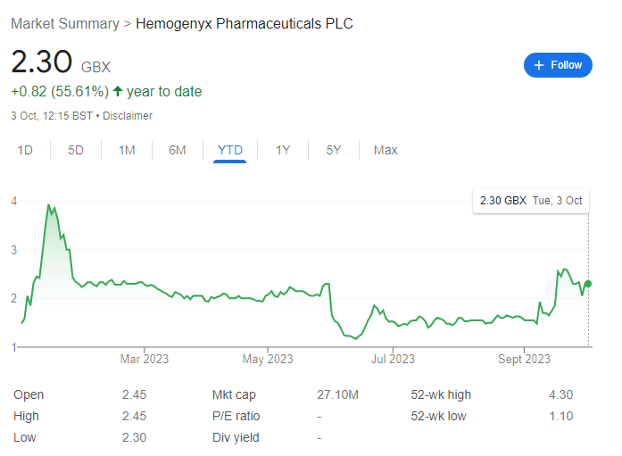Select the YTD range tab
The image size is (622, 456).
point(230,150)
